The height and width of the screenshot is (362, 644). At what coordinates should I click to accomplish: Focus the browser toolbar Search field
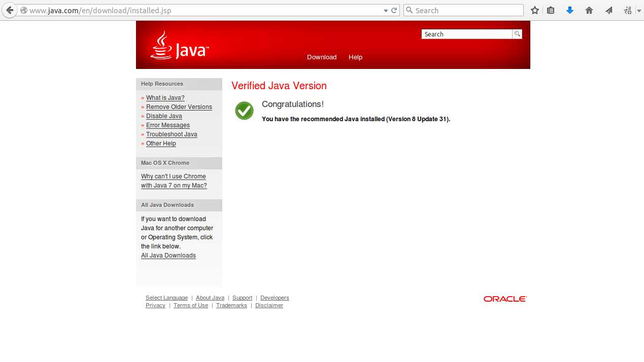[463, 10]
